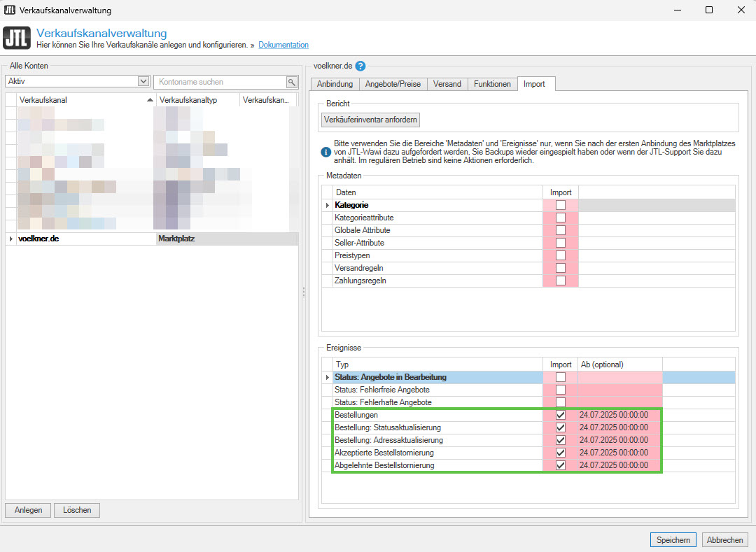Click the row arrow beside Kategorie

click(327, 205)
